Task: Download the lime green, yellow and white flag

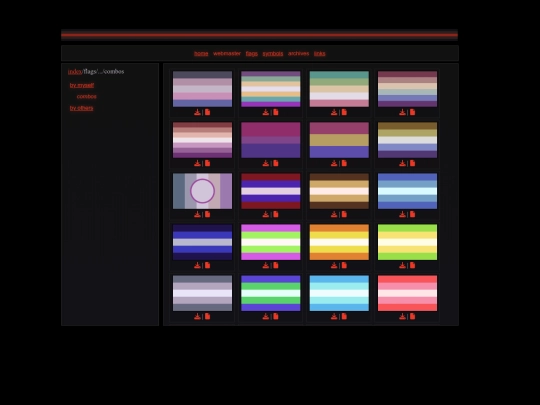Action: click(x=402, y=265)
